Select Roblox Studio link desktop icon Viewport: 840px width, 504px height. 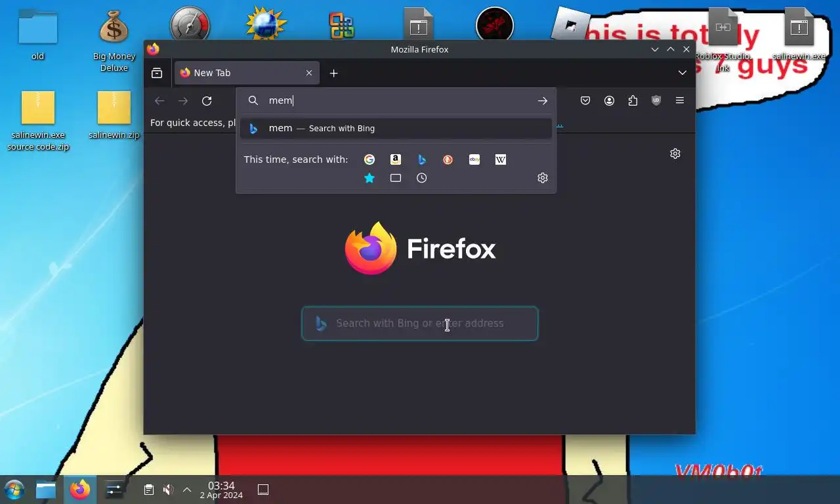tap(723, 39)
